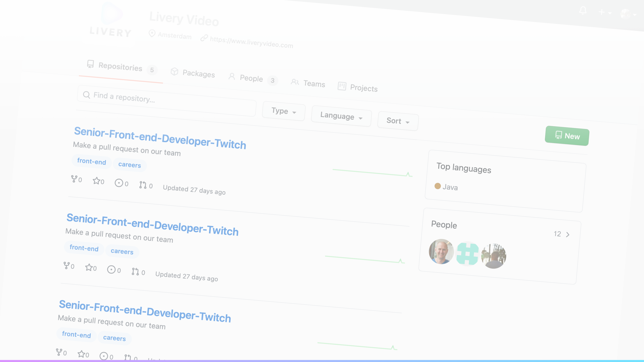Expand the Language filter dropdown
This screenshot has width=644, height=362.
tap(341, 116)
